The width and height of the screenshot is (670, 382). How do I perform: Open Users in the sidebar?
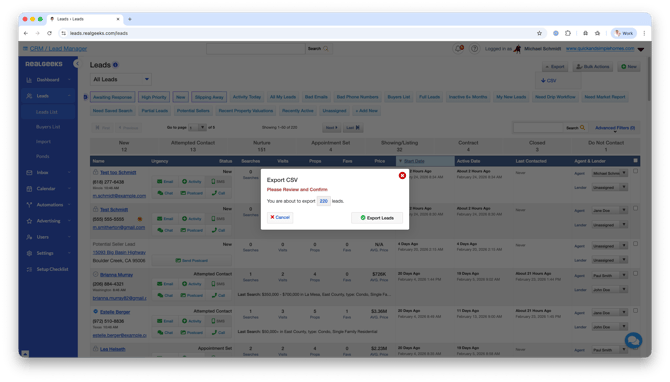click(x=48, y=237)
